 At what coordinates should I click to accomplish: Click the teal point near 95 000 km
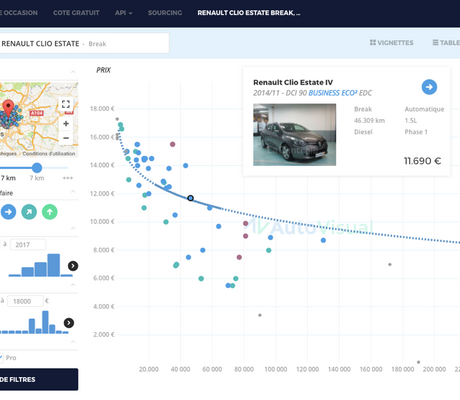pyautogui.click(x=269, y=250)
